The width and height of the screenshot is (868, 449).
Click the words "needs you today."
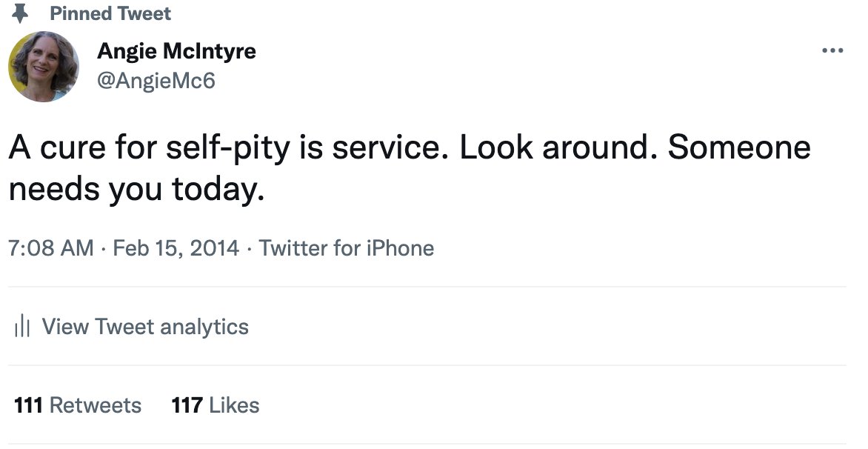click(136, 190)
